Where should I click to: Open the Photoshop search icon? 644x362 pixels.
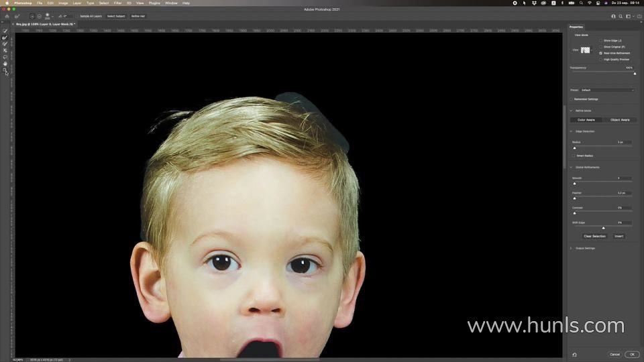621,16
